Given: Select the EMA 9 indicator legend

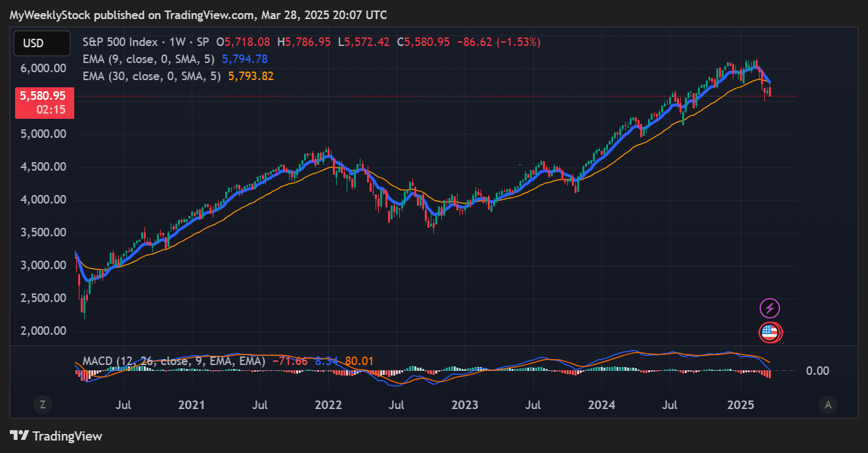Looking at the screenshot, I should coord(148,59).
